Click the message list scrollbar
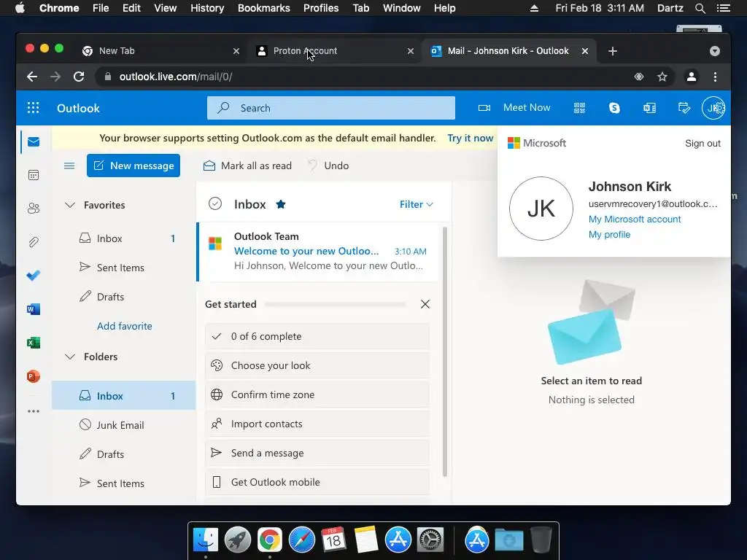This screenshot has height=560, width=747. [445, 351]
